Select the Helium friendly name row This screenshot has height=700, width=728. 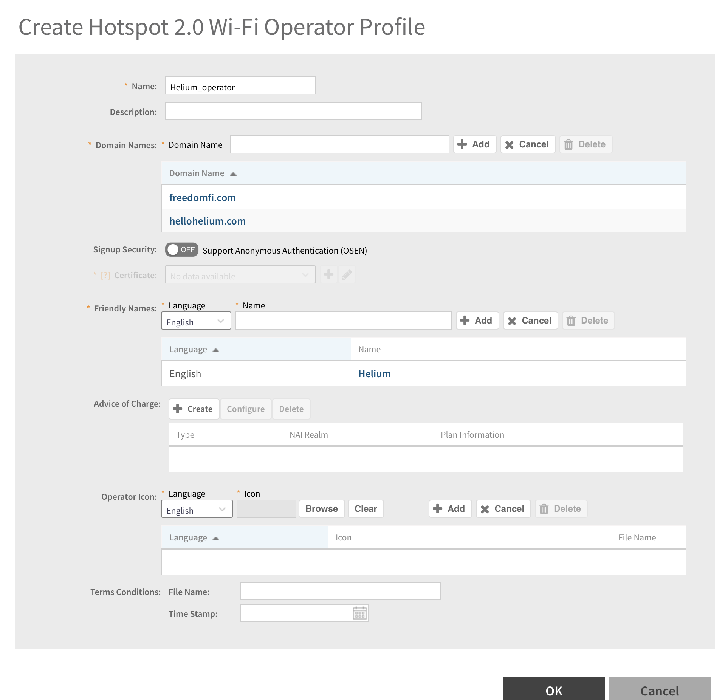(374, 374)
